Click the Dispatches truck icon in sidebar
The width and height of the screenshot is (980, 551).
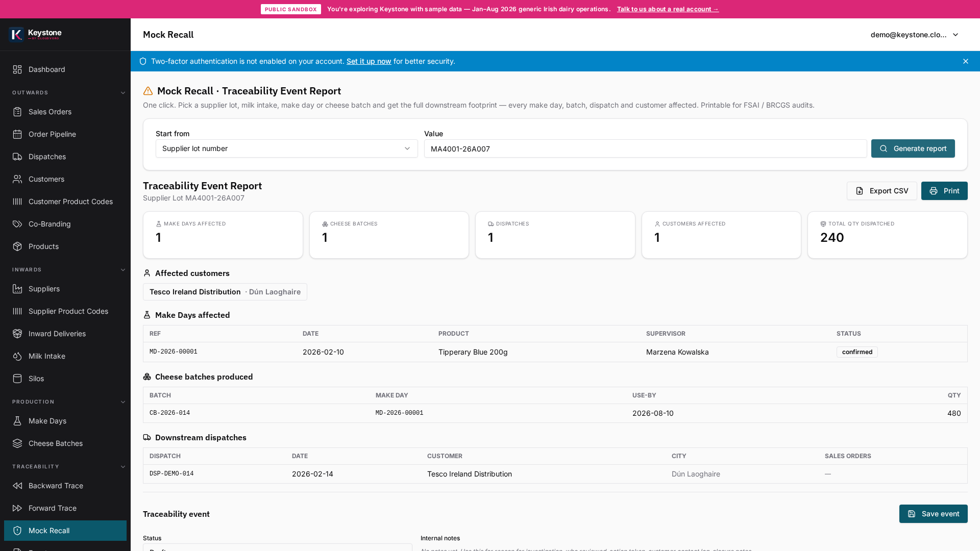pos(17,157)
